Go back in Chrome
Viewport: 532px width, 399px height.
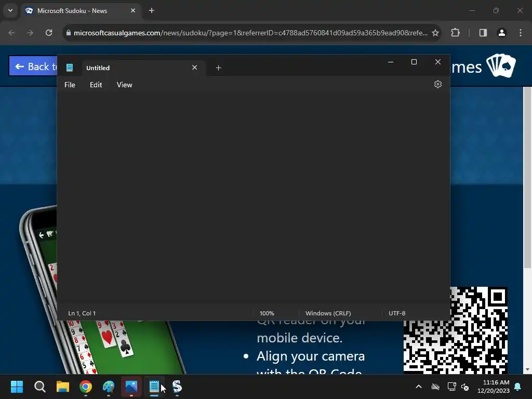tap(11, 33)
